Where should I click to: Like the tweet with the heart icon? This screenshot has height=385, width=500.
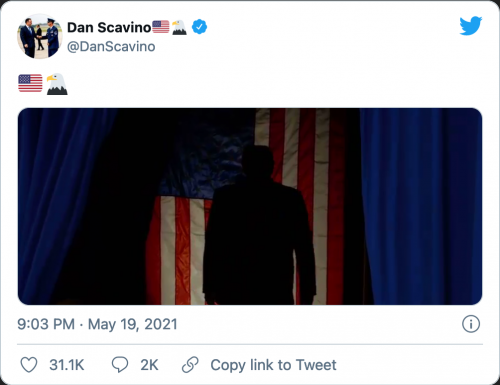click(x=29, y=365)
